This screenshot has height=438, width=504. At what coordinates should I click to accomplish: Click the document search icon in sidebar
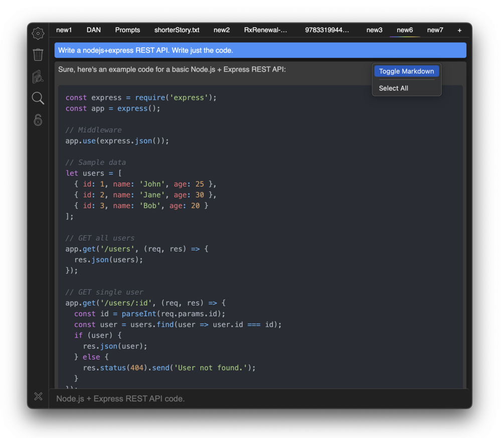[x=38, y=77]
